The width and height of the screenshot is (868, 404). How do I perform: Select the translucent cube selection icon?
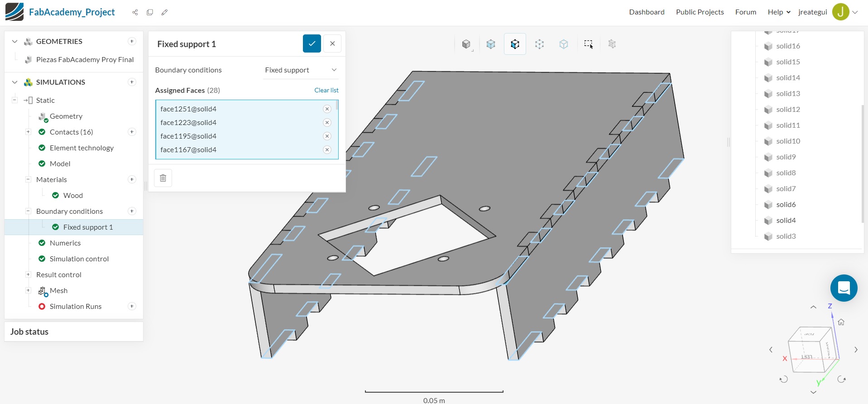(564, 44)
